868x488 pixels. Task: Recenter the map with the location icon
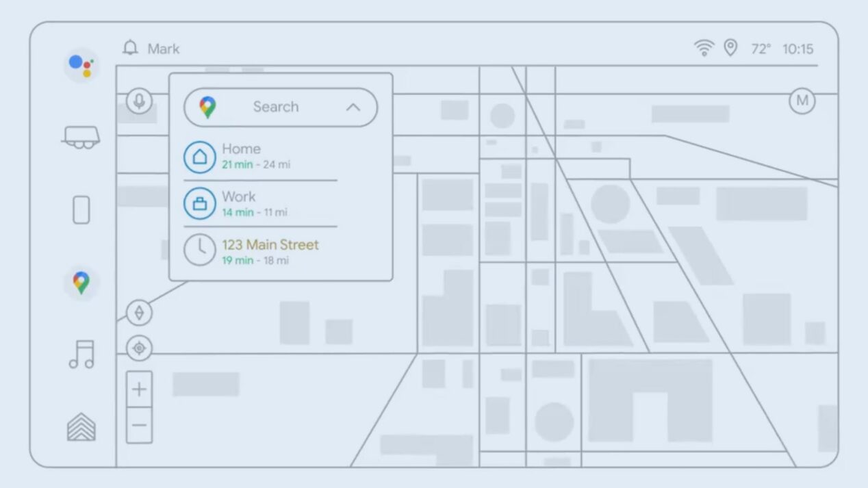click(139, 348)
